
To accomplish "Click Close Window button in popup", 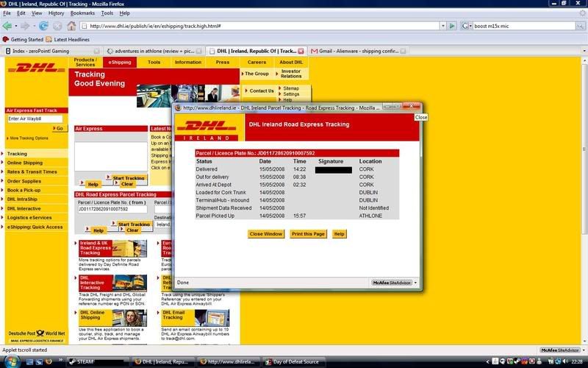I will tap(266, 234).
